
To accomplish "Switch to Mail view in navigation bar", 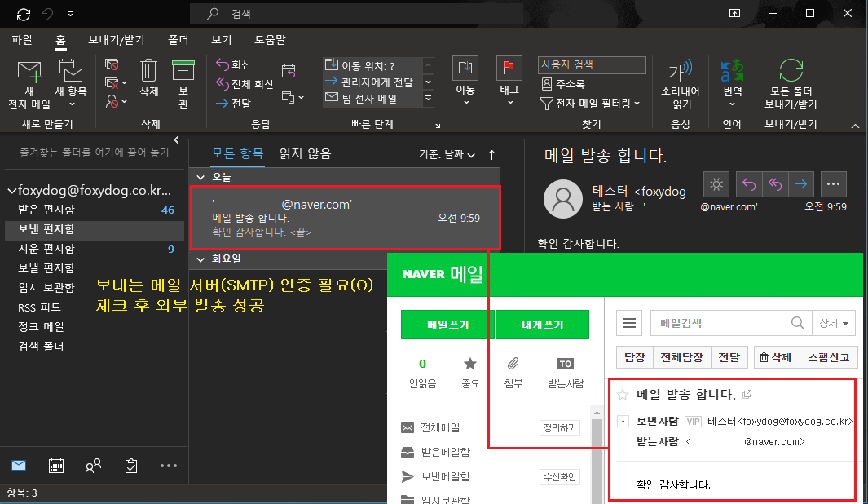I will tap(19, 465).
